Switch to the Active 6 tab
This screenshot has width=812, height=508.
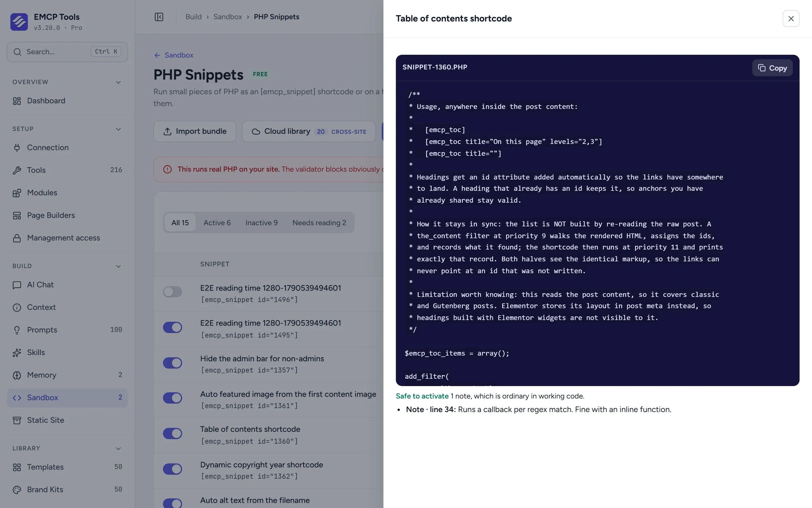pyautogui.click(x=217, y=222)
